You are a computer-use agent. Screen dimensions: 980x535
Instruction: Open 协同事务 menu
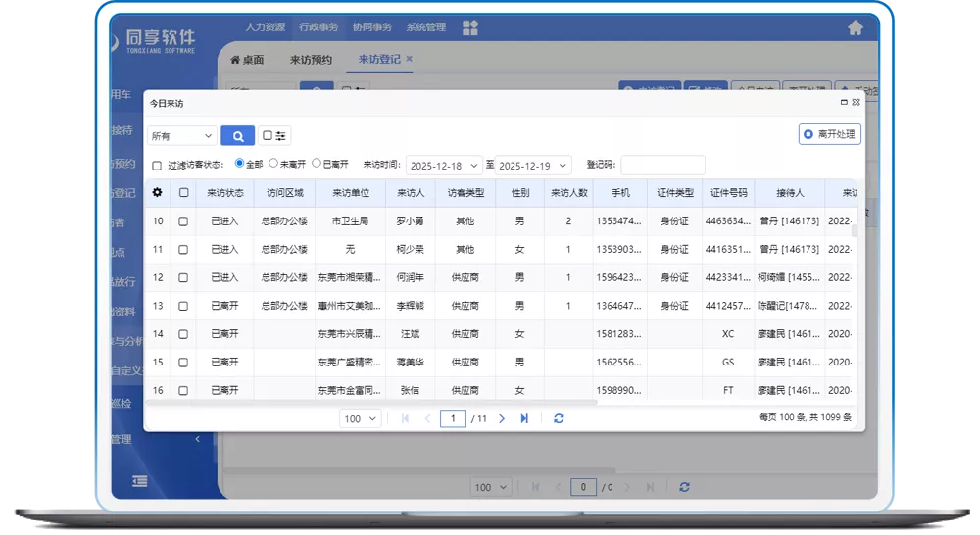coord(371,26)
